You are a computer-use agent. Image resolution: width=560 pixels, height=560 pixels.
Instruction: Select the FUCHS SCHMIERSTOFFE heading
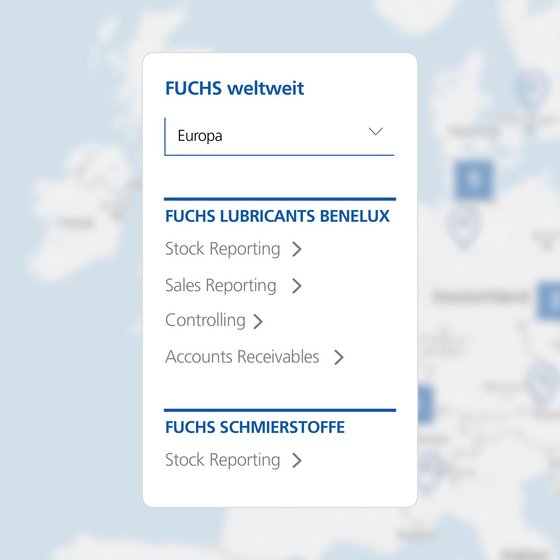point(255,427)
